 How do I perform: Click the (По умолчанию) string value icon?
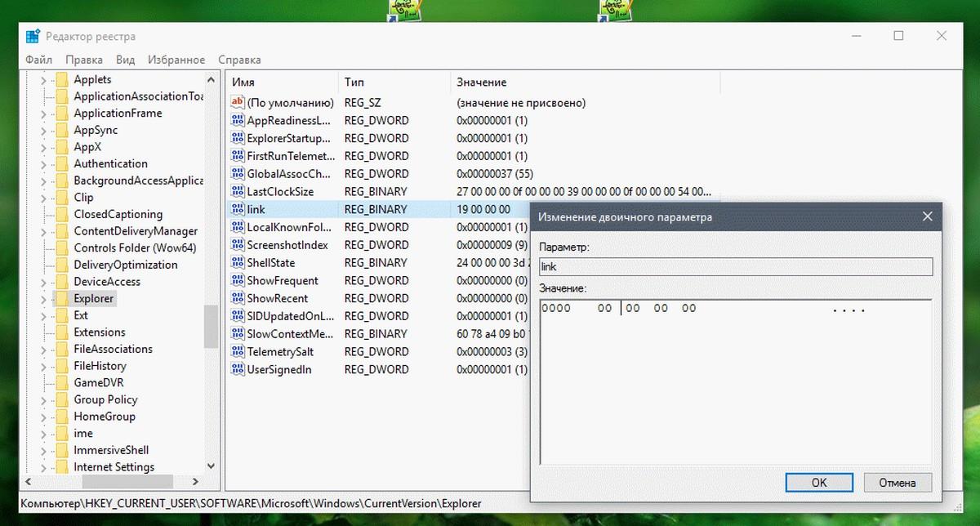pos(238,103)
